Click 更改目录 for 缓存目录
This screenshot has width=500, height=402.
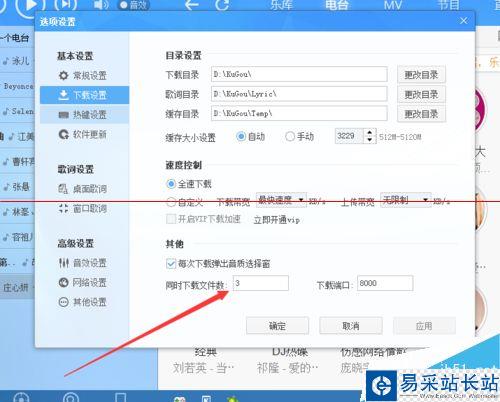click(x=421, y=114)
